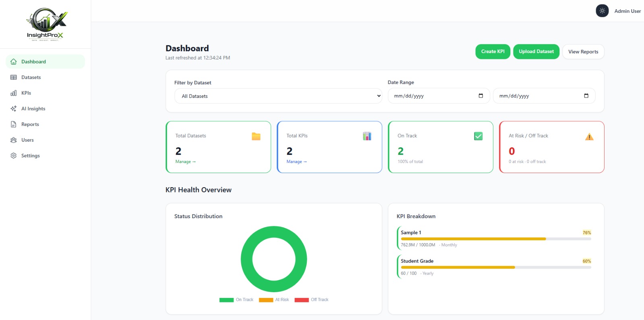Toggle At Risk orange legend swatch
The image size is (644, 320).
coord(266,300)
